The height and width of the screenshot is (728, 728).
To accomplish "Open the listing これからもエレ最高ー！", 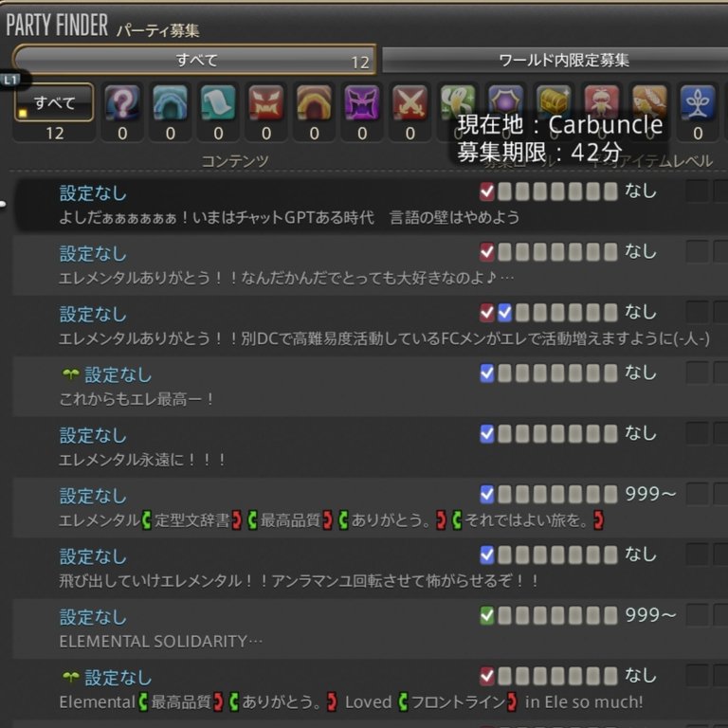I will point(371,387).
